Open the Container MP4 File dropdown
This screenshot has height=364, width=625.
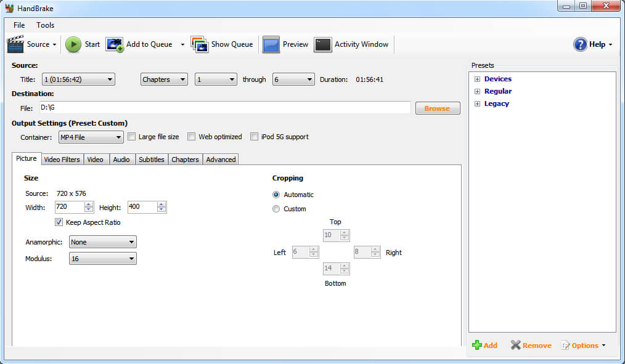pyautogui.click(x=91, y=137)
